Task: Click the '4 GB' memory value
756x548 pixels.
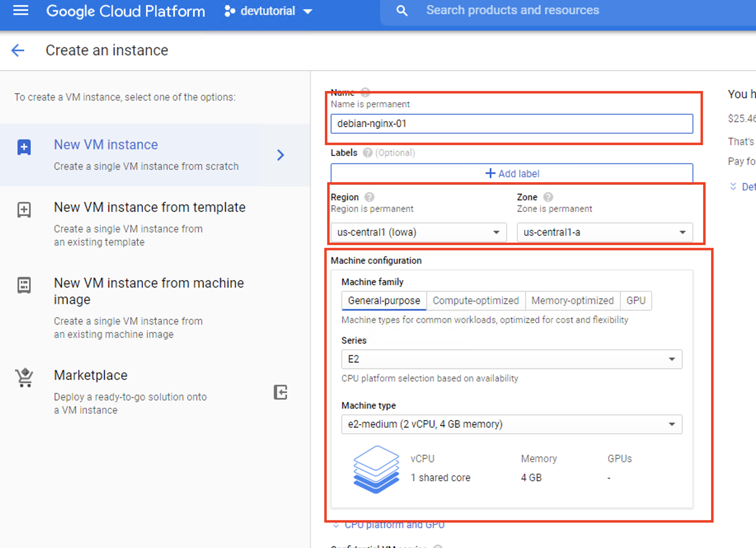Action: point(531,478)
